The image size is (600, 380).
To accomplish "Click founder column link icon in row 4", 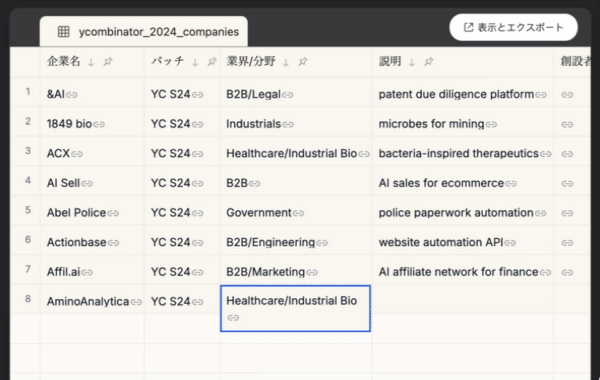I will coord(567,184).
